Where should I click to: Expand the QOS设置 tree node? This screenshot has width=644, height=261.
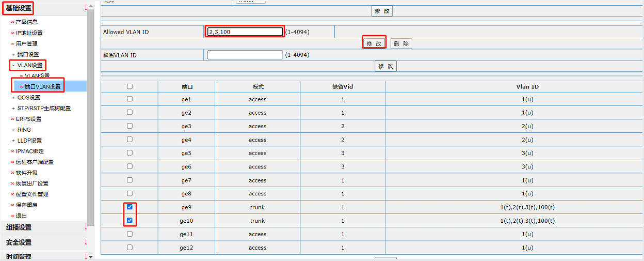coord(13,98)
